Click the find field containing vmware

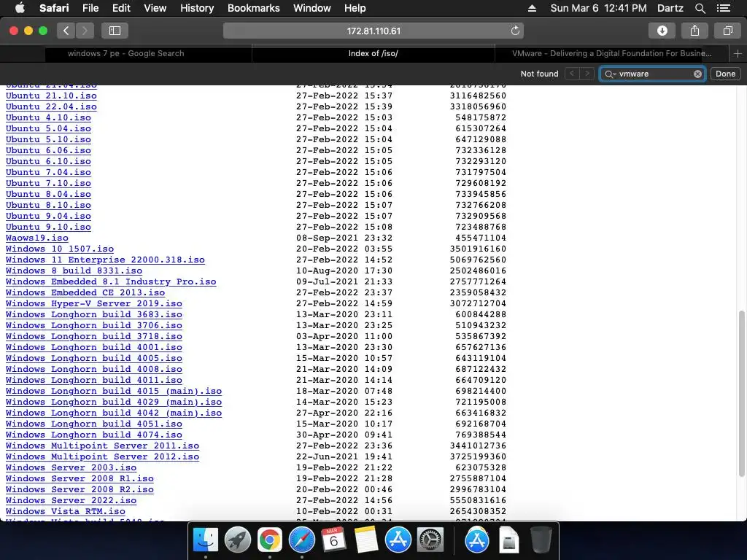pos(653,74)
